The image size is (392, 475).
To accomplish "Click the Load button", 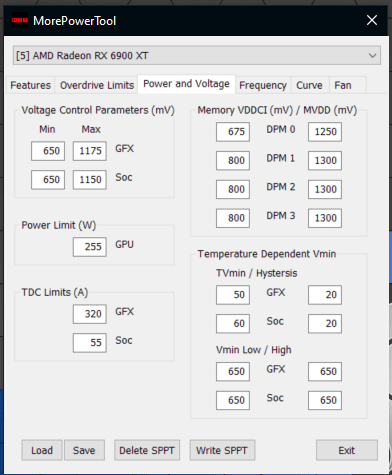I will click(42, 450).
